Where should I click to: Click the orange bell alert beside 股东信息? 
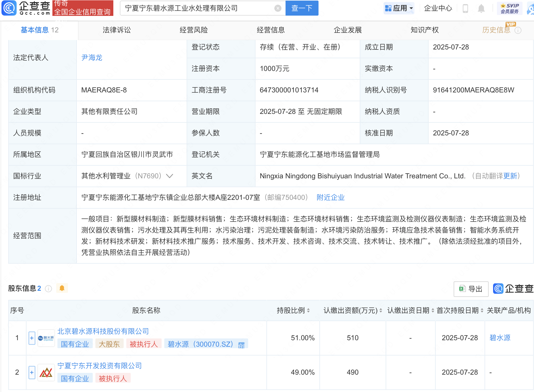[62, 288]
